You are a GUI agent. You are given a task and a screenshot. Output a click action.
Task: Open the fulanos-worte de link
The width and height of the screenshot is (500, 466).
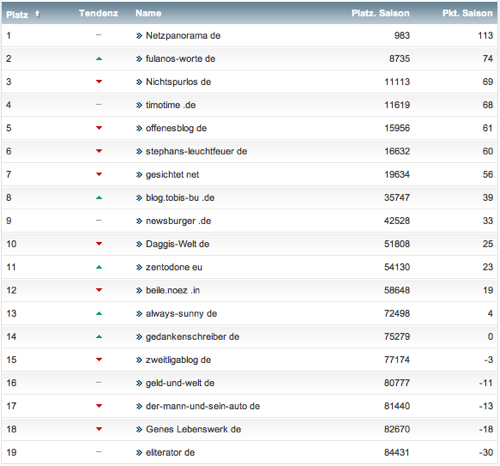[x=180, y=59]
